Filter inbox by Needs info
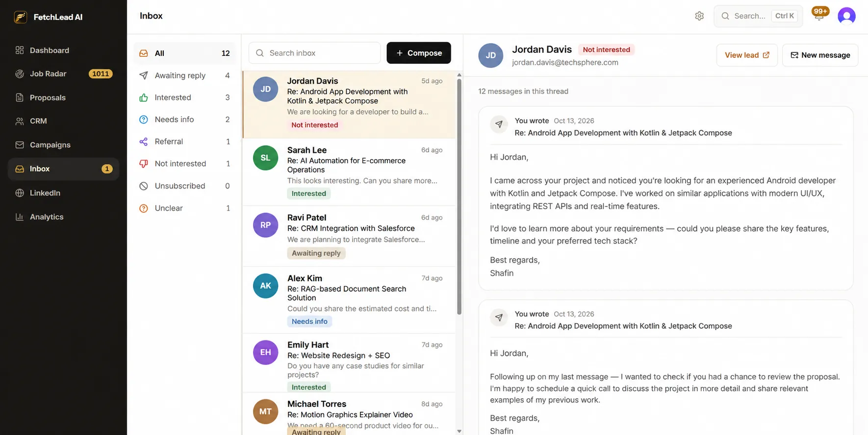Viewport: 868px width, 435px height. (x=184, y=120)
